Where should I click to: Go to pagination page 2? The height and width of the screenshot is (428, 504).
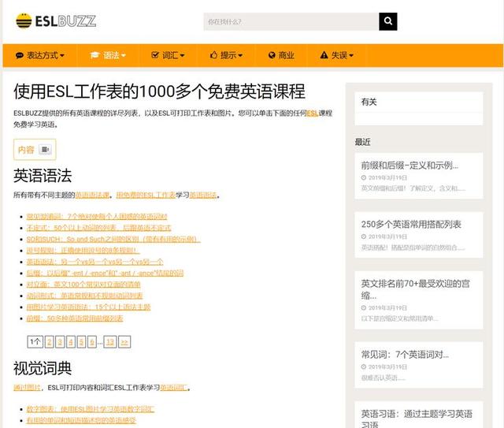click(49, 342)
